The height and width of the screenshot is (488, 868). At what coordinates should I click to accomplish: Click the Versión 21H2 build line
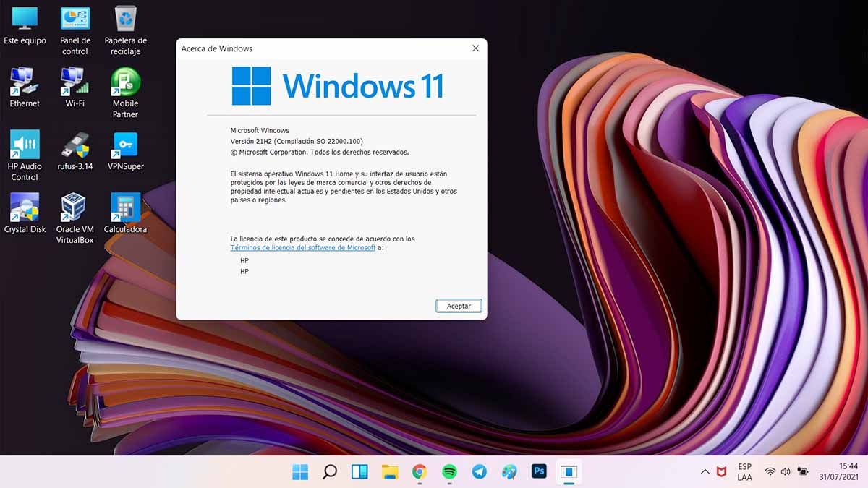297,141
